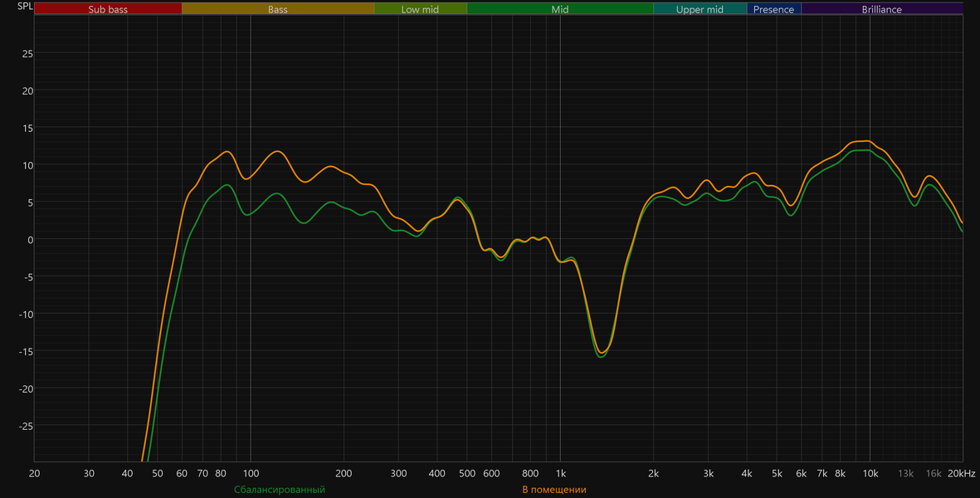This screenshot has width=980, height=498.
Task: Click the -20 value on SPL axis
Action: [x=27, y=389]
